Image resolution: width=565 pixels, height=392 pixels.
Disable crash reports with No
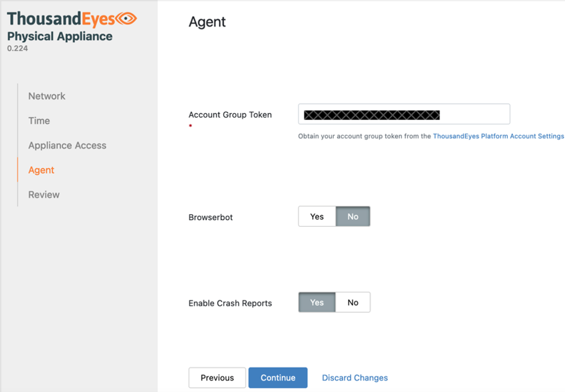[x=353, y=302]
